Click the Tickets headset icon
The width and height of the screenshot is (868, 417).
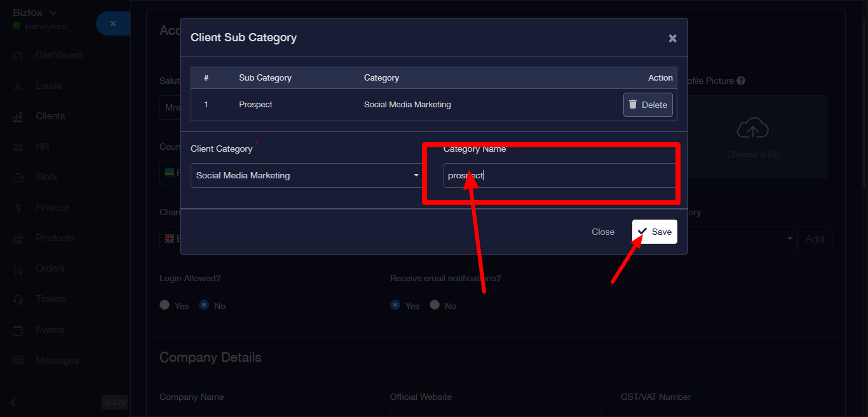point(18,300)
